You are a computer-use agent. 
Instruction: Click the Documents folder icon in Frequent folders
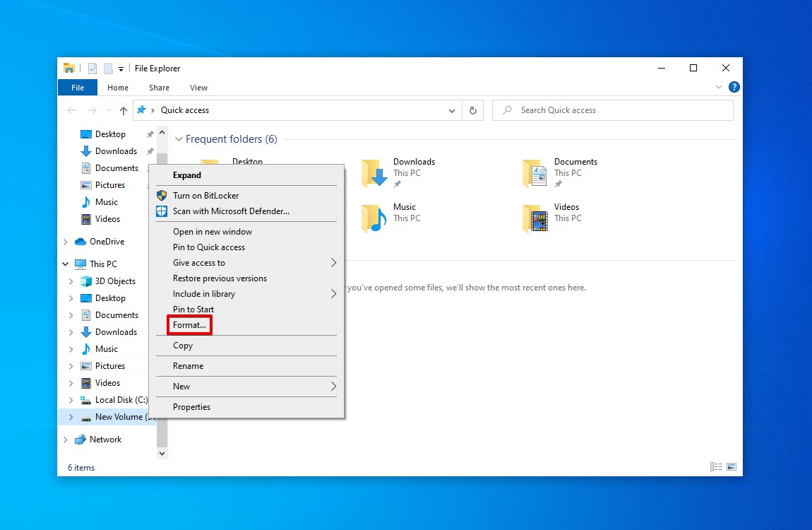coord(535,172)
